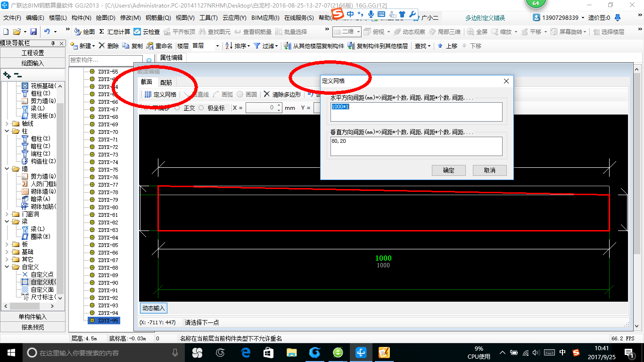
Task: Switch to 配筋 tab
Action: point(166,82)
